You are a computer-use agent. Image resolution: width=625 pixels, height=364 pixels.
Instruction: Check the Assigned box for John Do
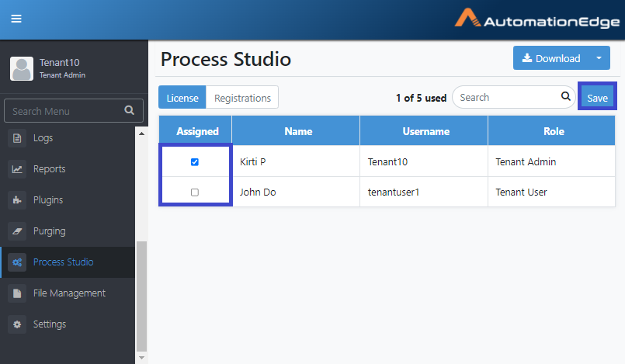[195, 192]
